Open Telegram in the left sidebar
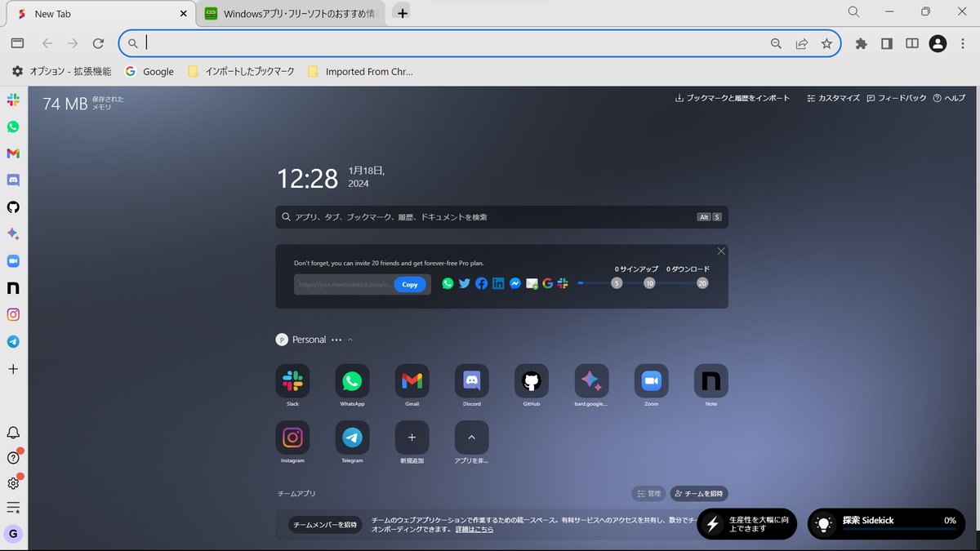Viewport: 980px width, 551px height. click(x=13, y=341)
